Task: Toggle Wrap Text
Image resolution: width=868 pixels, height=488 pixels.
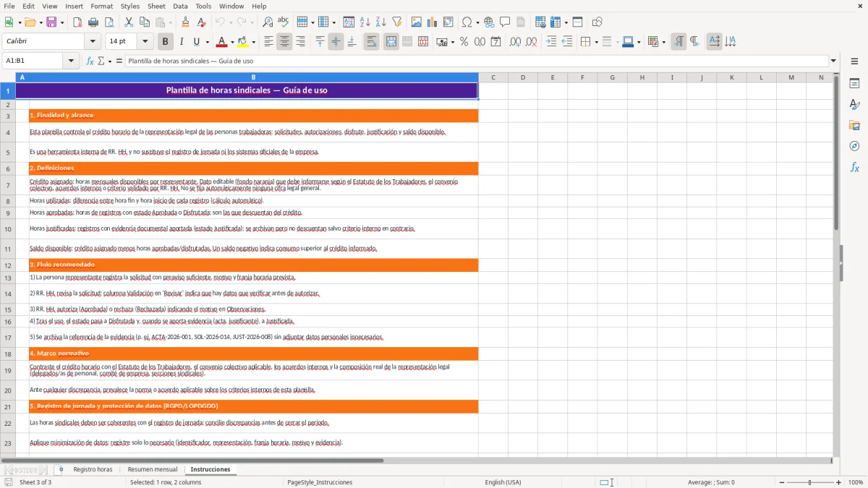Action: (371, 42)
